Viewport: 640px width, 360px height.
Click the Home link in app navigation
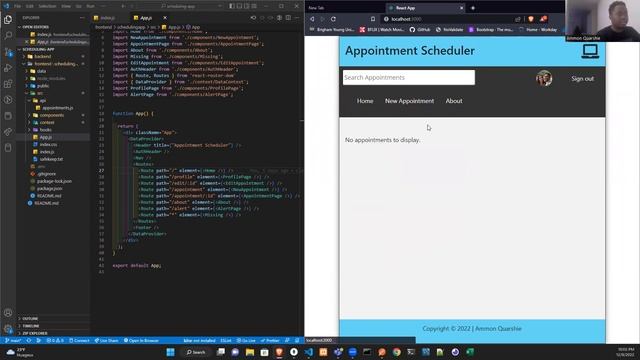[365, 101]
